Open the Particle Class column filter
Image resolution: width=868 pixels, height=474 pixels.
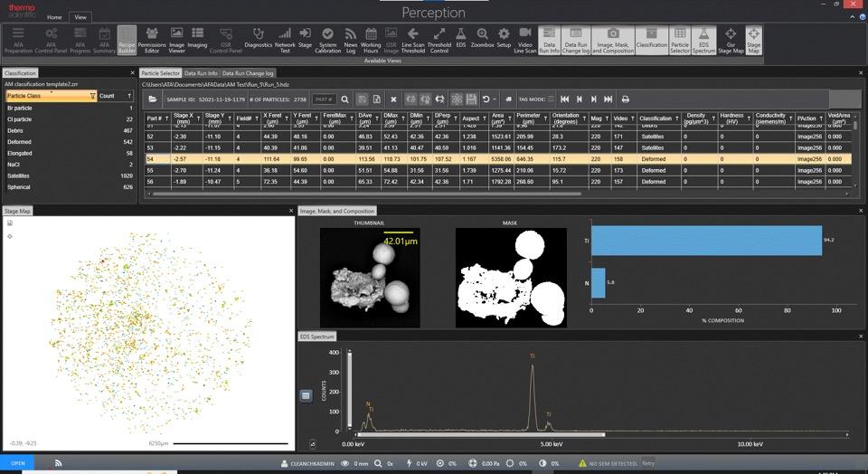pos(92,95)
